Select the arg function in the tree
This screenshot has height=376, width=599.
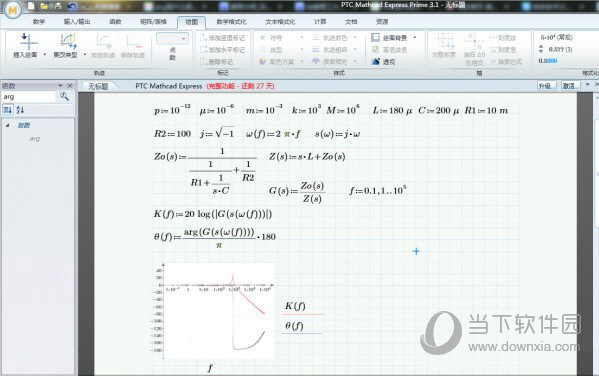(35, 139)
